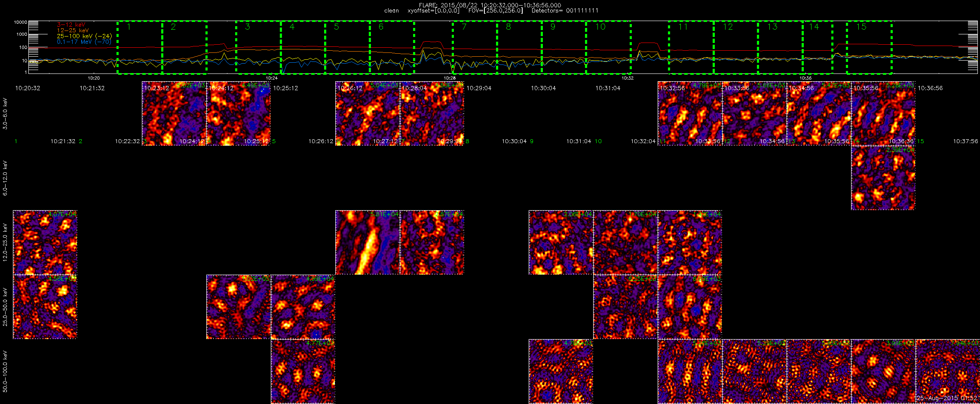The height and width of the screenshot is (404, 980).
Task: Click the 50.0-100.0 keV row label
Action: point(5,371)
